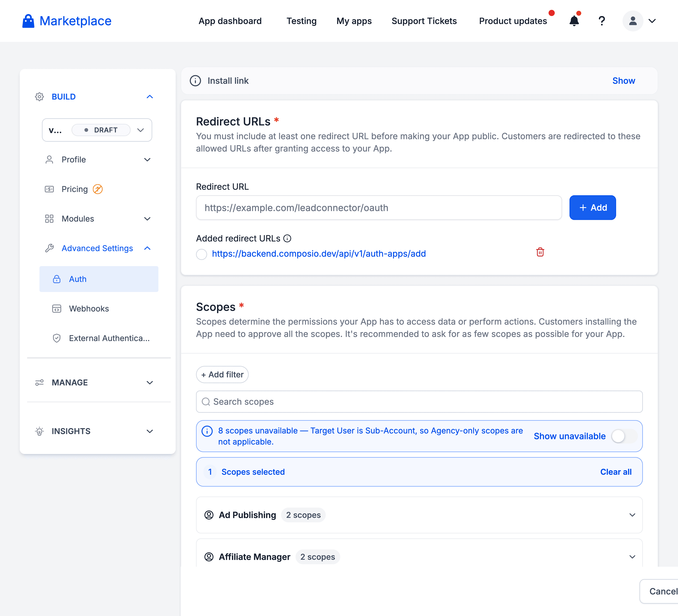Open the notifications bell

pos(574,21)
